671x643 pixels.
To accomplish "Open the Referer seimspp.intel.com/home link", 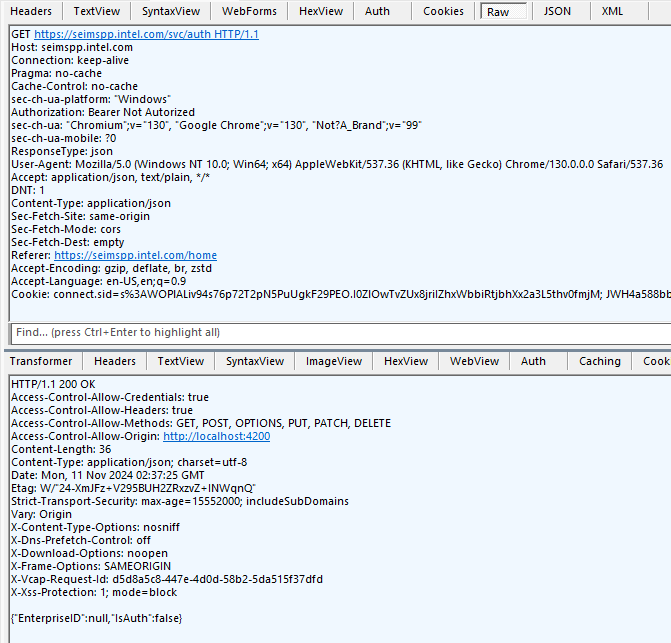I will pyautogui.click(x=135, y=255).
